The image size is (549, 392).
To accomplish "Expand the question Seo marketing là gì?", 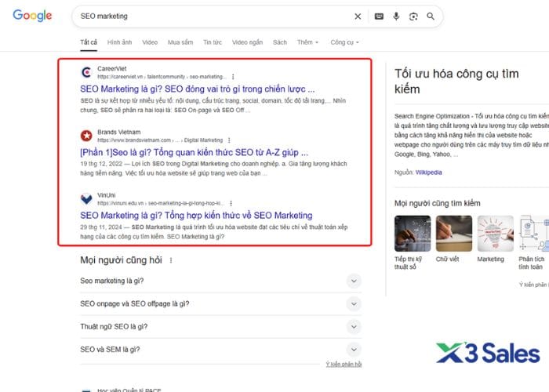I will tap(221, 281).
